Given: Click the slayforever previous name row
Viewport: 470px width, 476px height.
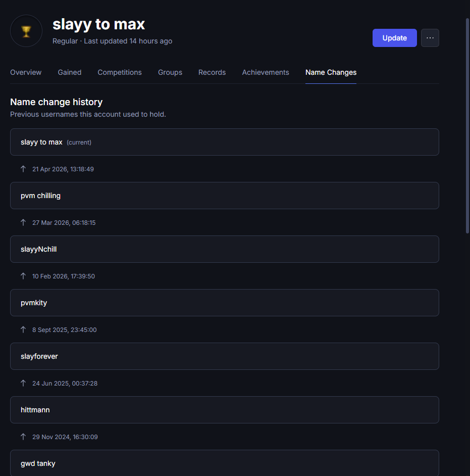Looking at the screenshot, I should coord(224,356).
